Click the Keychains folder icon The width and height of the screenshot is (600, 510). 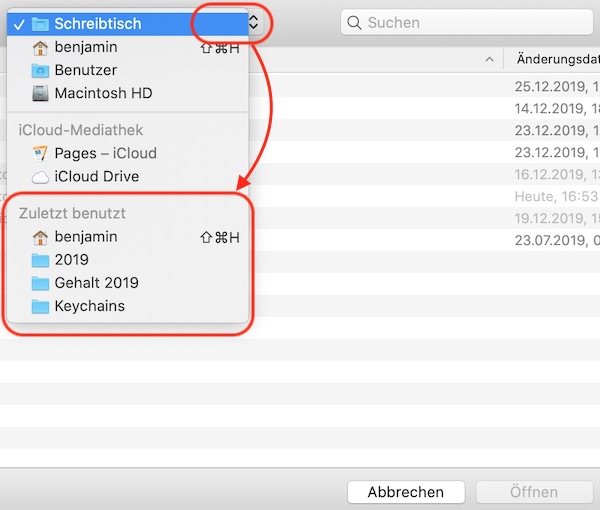pos(40,306)
